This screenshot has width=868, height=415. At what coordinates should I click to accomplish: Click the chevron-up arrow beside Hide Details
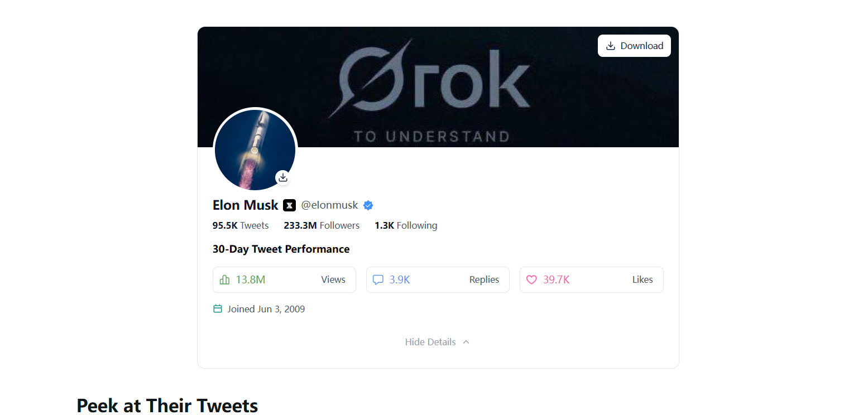point(466,342)
